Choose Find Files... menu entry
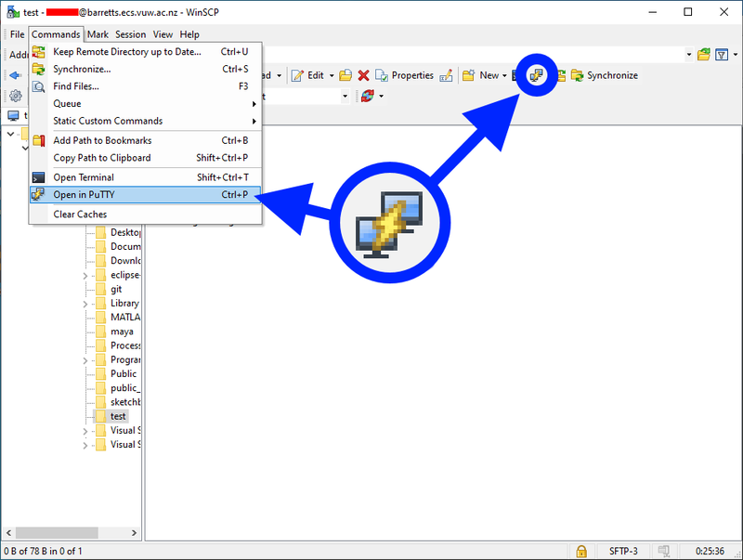This screenshot has height=560, width=743. point(146,86)
